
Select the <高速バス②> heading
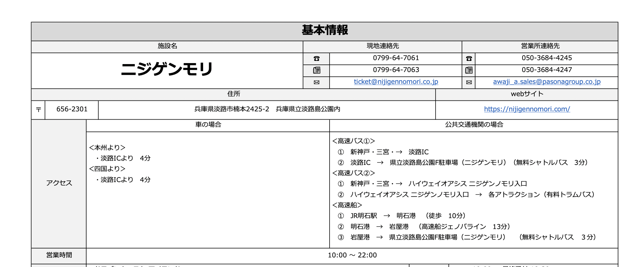(x=354, y=173)
